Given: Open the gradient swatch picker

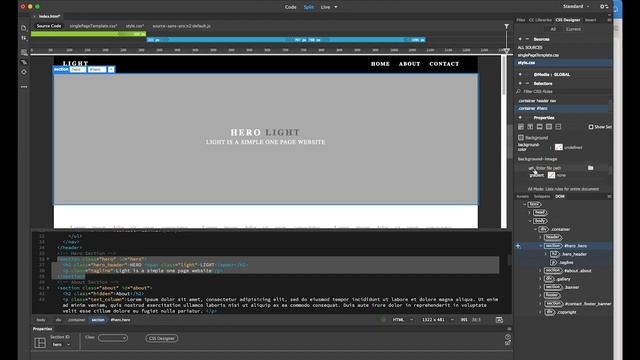Looking at the screenshot, I should coord(551,175).
